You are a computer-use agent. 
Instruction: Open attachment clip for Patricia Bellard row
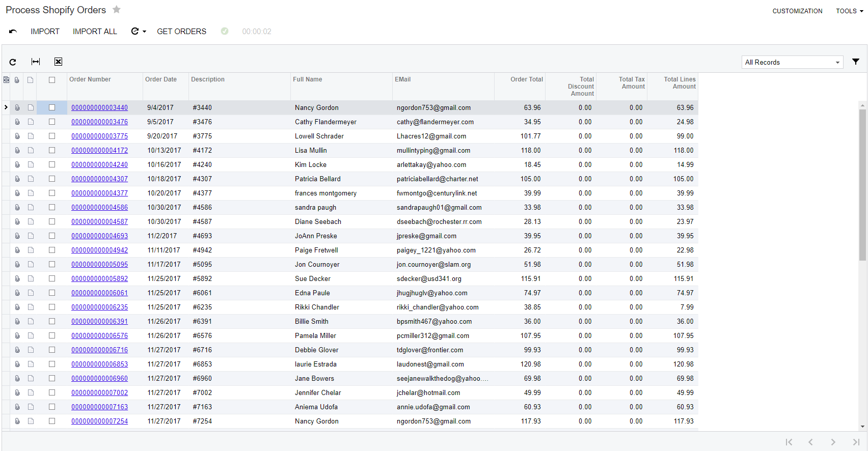click(x=17, y=179)
